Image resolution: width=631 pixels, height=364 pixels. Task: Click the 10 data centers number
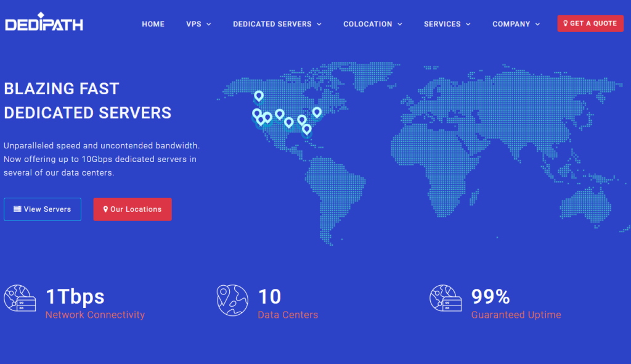pos(269,297)
